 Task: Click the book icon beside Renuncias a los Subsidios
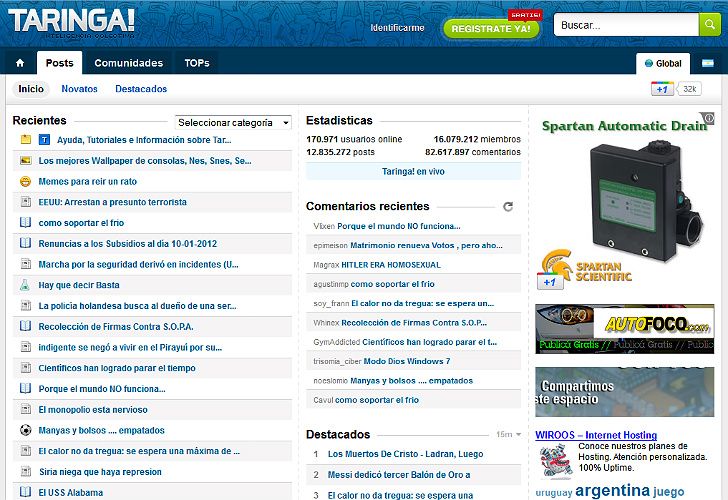pyautogui.click(x=26, y=243)
